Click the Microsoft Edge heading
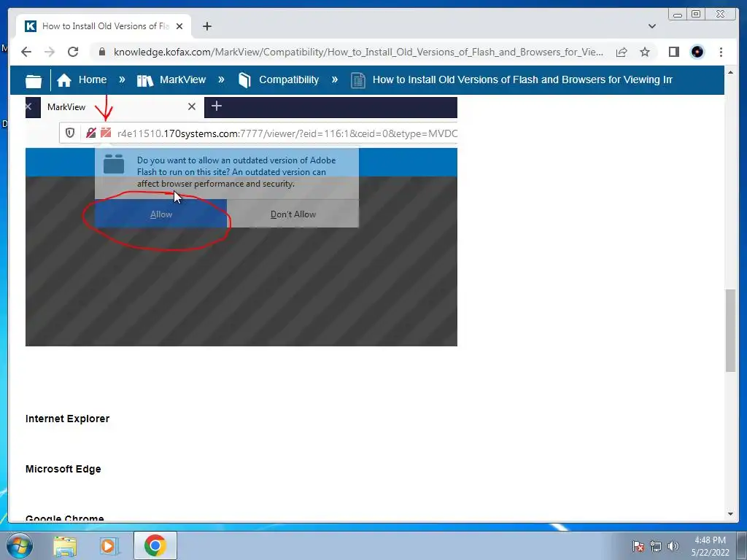The width and height of the screenshot is (747, 560). coord(63,469)
